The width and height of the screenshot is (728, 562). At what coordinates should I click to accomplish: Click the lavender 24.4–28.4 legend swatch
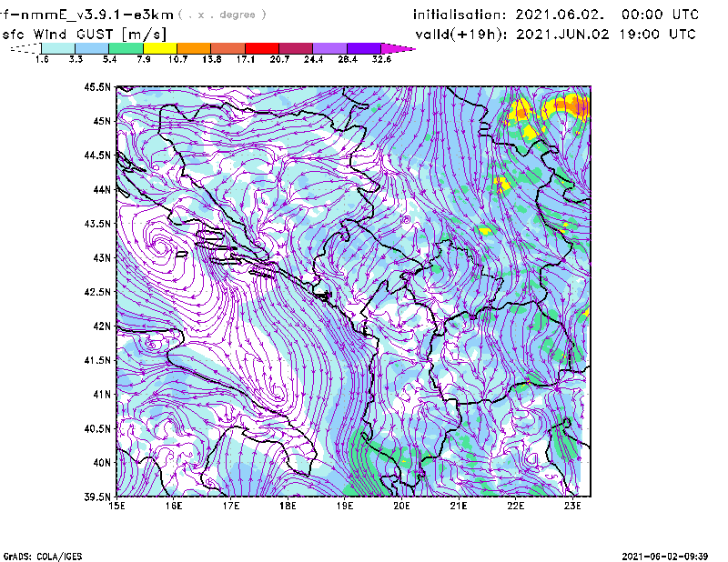coord(329,48)
